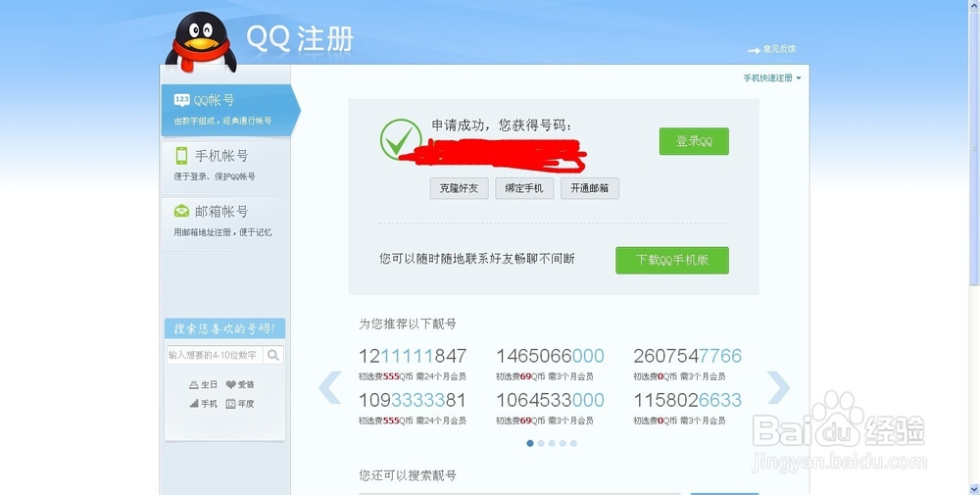This screenshot has width=980, height=495.
Task: Expand the 手机快速注册 dropdown
Action: point(772,78)
